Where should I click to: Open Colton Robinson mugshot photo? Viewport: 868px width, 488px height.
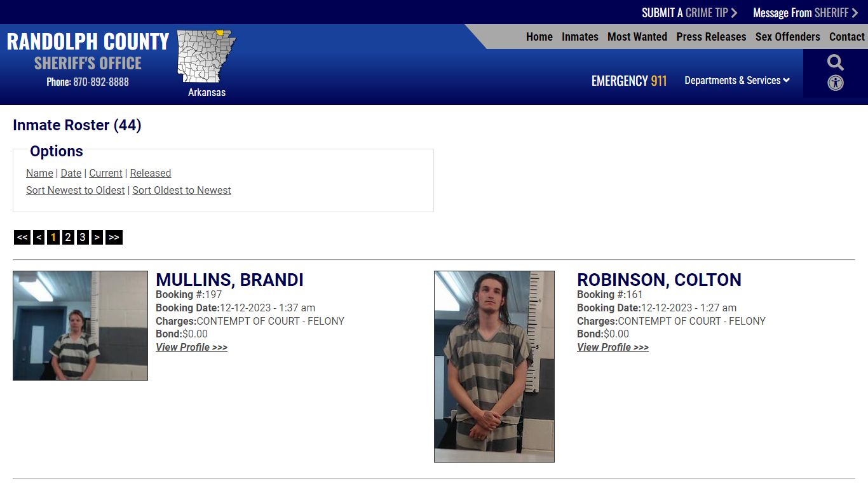pos(494,367)
